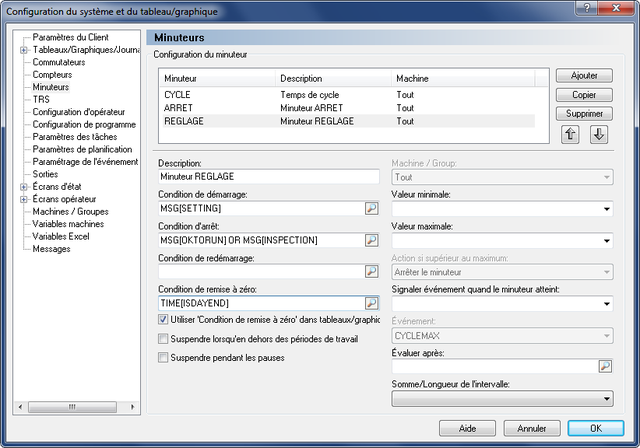Open the Somme/Longueur de l'intervalle dropdown
Viewport: 640px width, 448px height.
pyautogui.click(x=502, y=399)
